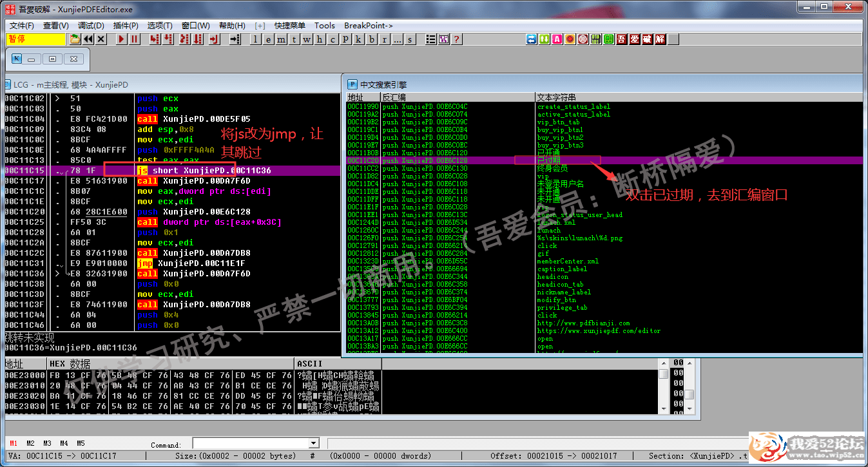Show memory map with 'm' button
The width and height of the screenshot is (868, 467).
click(281, 39)
